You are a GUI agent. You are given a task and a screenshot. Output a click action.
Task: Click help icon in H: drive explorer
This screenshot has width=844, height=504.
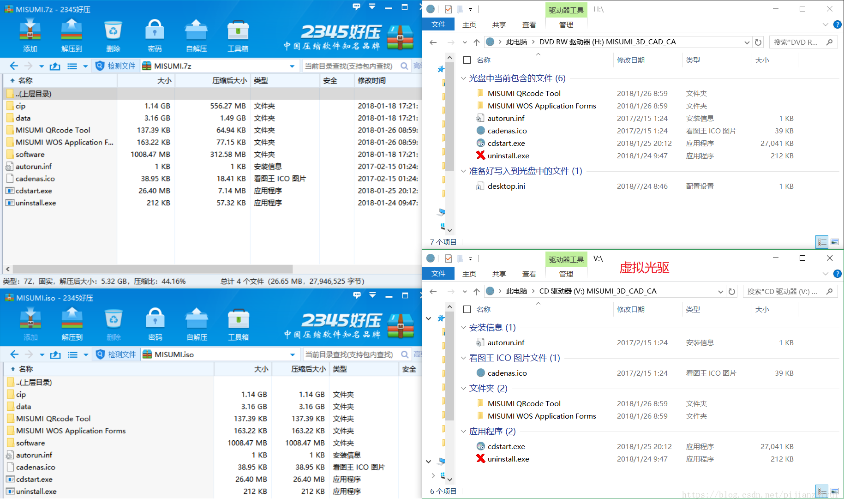[838, 24]
